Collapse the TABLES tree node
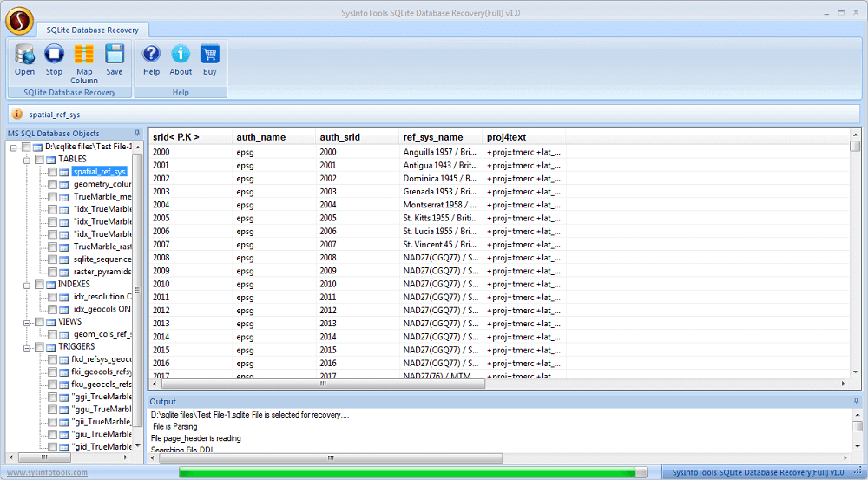Image resolution: width=868 pixels, height=480 pixels. click(x=28, y=160)
